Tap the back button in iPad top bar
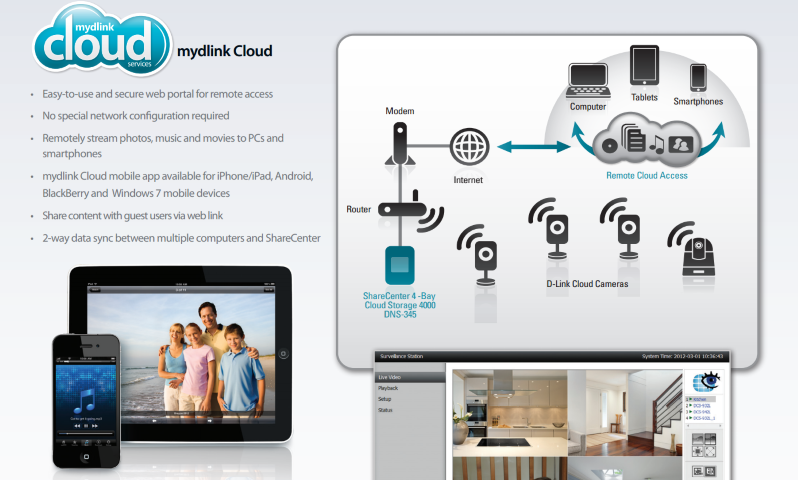The height and width of the screenshot is (480, 798). tap(94, 289)
